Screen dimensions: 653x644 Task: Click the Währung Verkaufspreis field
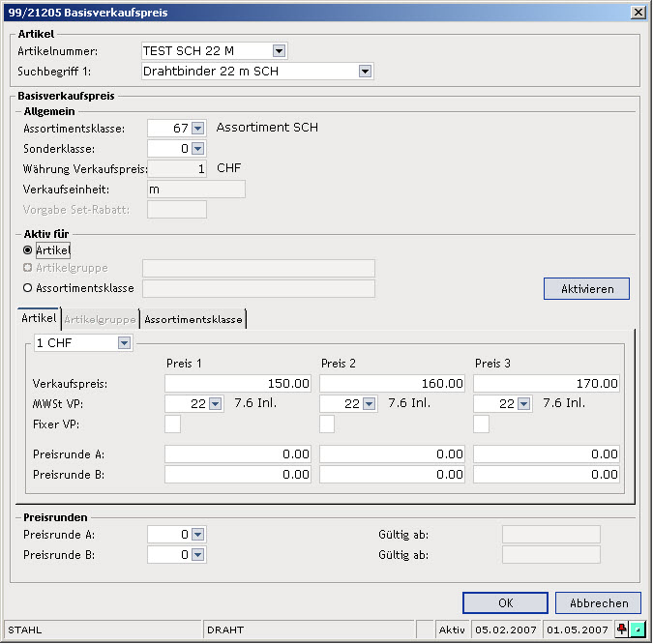tap(177, 168)
